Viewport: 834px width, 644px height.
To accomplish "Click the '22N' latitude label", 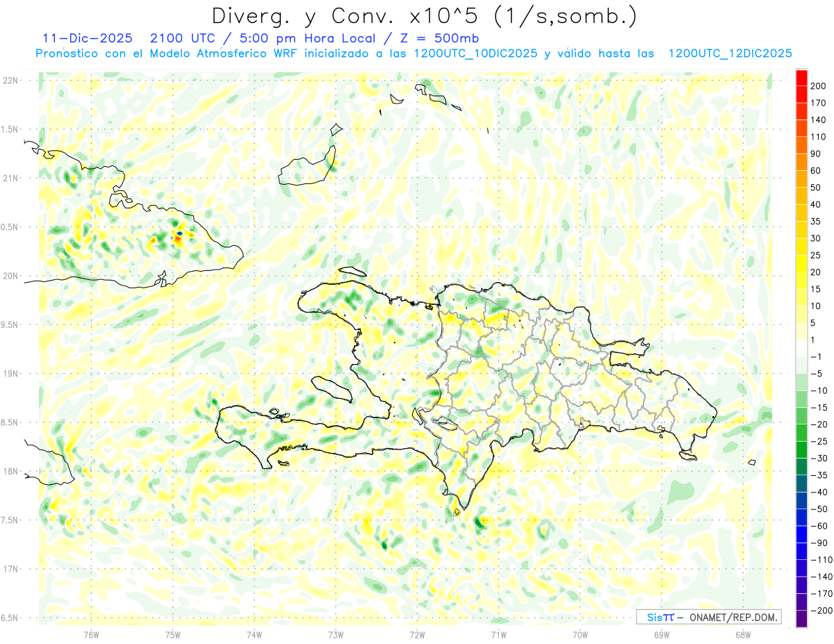I will point(10,80).
